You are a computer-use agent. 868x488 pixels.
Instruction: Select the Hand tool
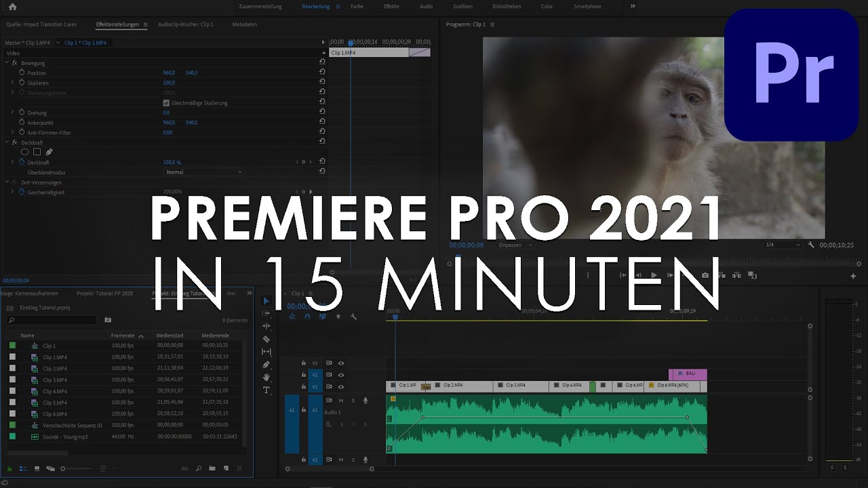(x=266, y=378)
